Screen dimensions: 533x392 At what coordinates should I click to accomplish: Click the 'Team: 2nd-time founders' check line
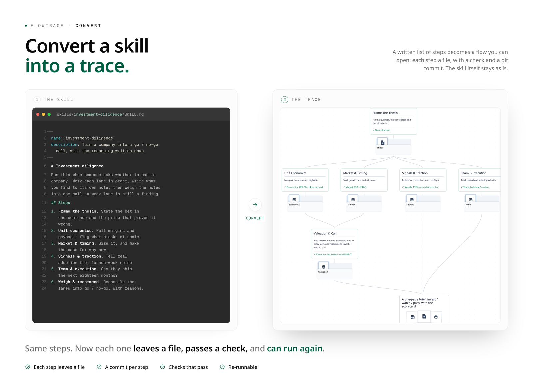pyautogui.click(x=475, y=187)
